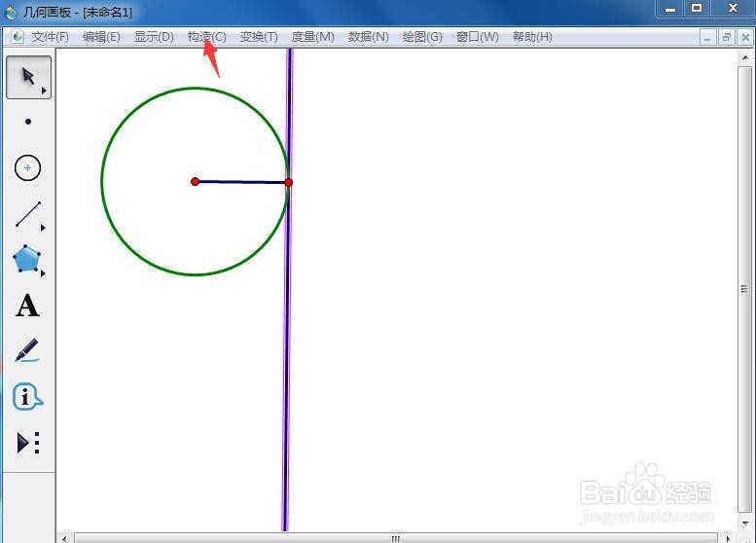This screenshot has width=756, height=543.
Task: Select the Marker pen tool
Action: tap(27, 350)
